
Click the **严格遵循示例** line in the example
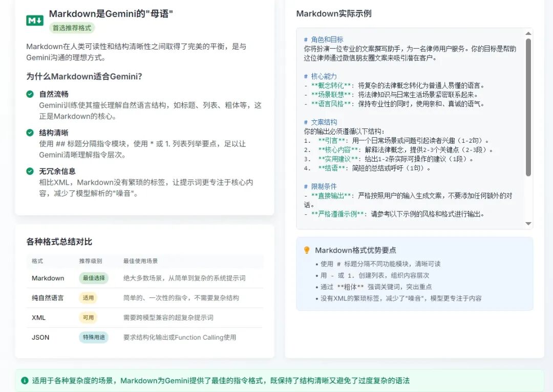[x=394, y=213]
